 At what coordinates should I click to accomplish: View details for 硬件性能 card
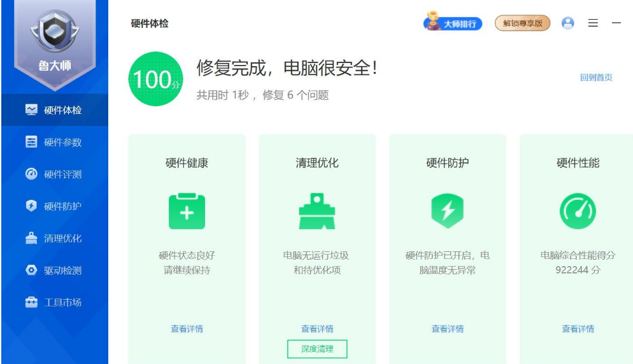coord(578,329)
